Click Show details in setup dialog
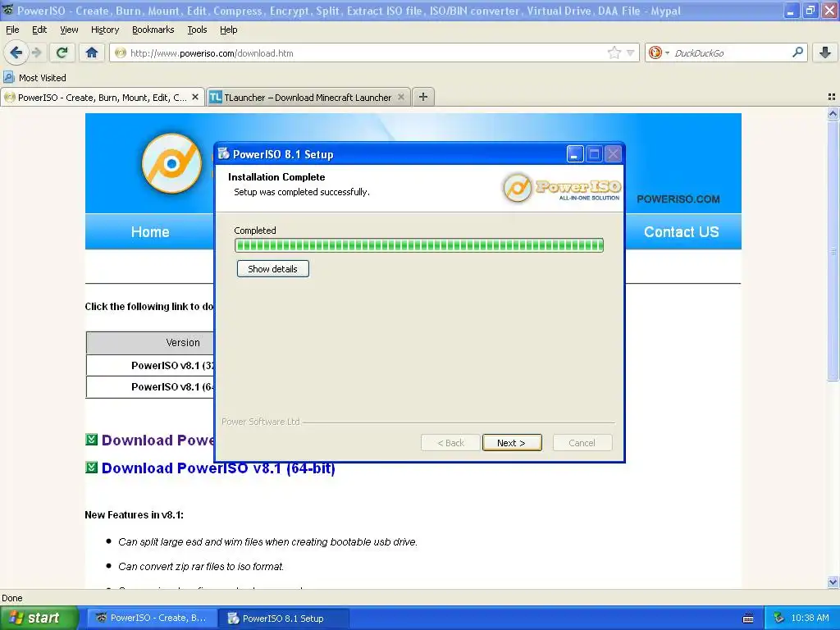840x630 pixels. [x=272, y=268]
